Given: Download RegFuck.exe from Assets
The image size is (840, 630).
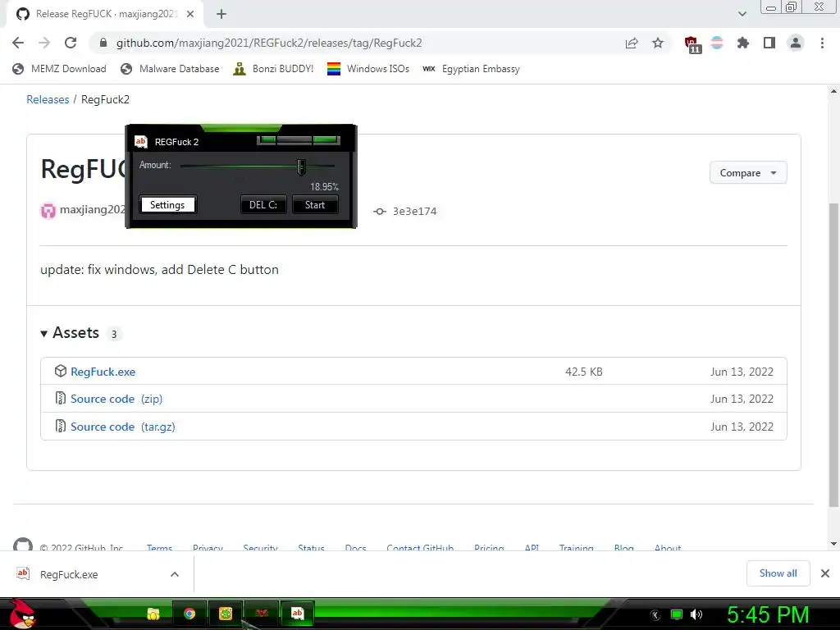Looking at the screenshot, I should pos(103,372).
